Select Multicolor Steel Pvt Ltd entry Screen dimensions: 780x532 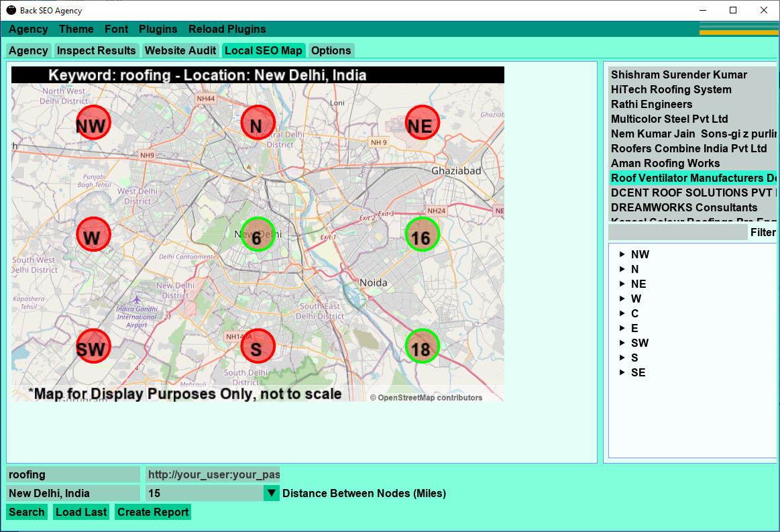tap(692, 119)
